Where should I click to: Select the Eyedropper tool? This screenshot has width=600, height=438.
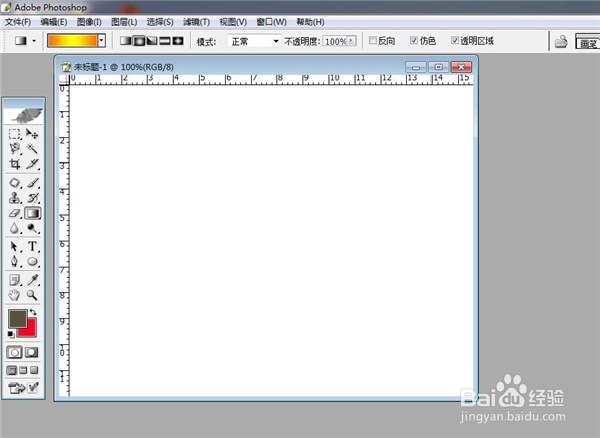(x=32, y=280)
